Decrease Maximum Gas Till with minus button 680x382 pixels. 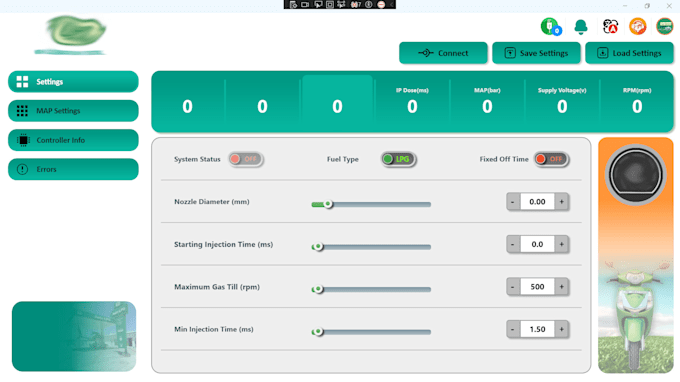tap(513, 287)
